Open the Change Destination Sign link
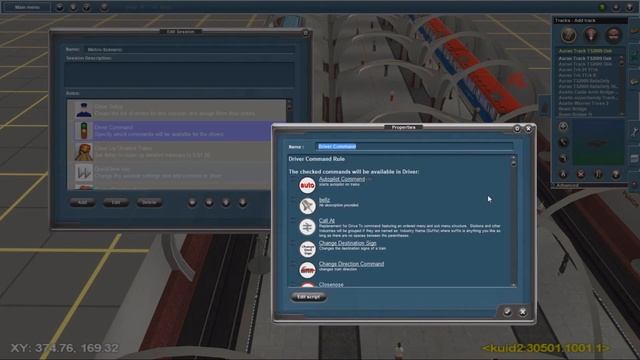Viewport: 640px width, 360px height. [347, 243]
